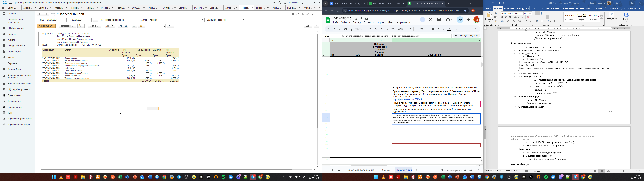This screenshot has height=181, width=644.
Task: Open the Дані menu in Google Sheets
Action: [390, 22]
